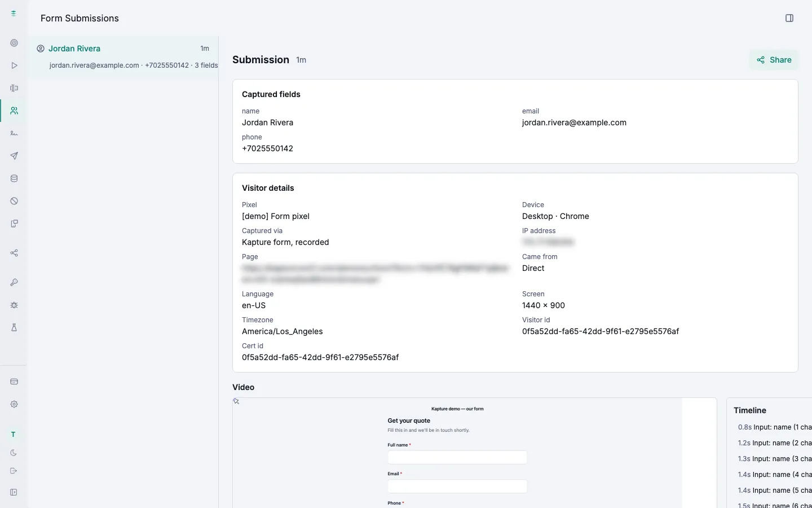Open the target/pixel icon in sidebar
This screenshot has height=508, width=812.
point(14,43)
